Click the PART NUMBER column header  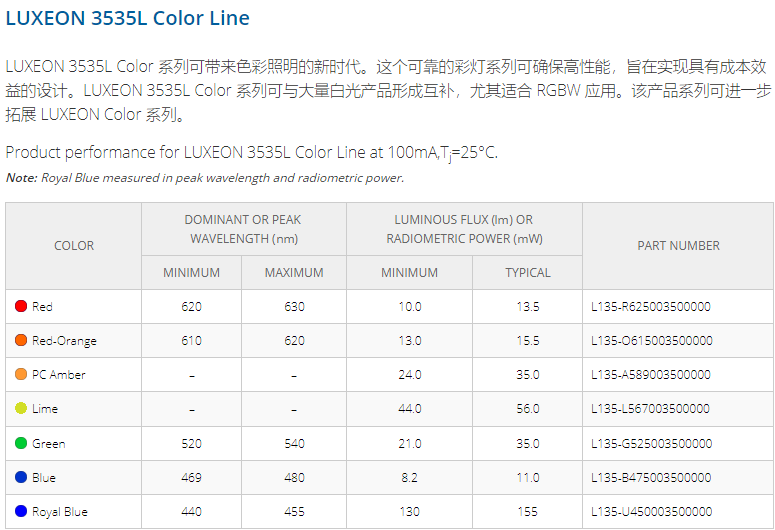(678, 246)
